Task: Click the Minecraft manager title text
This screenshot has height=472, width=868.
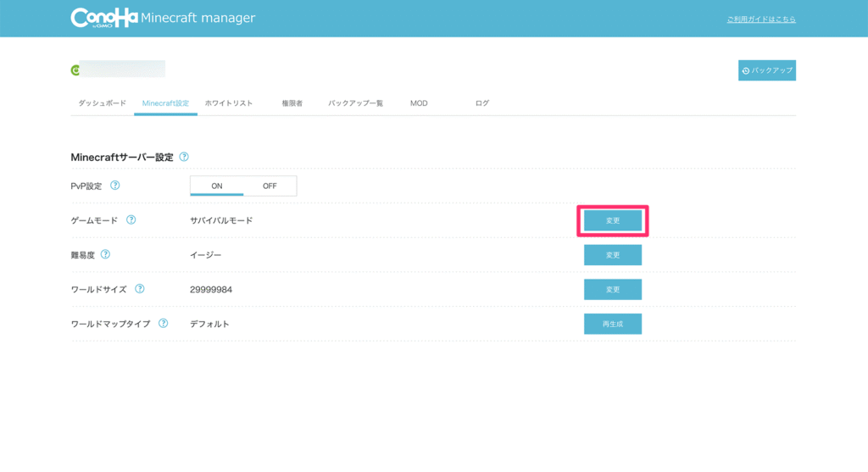Action: [x=198, y=18]
